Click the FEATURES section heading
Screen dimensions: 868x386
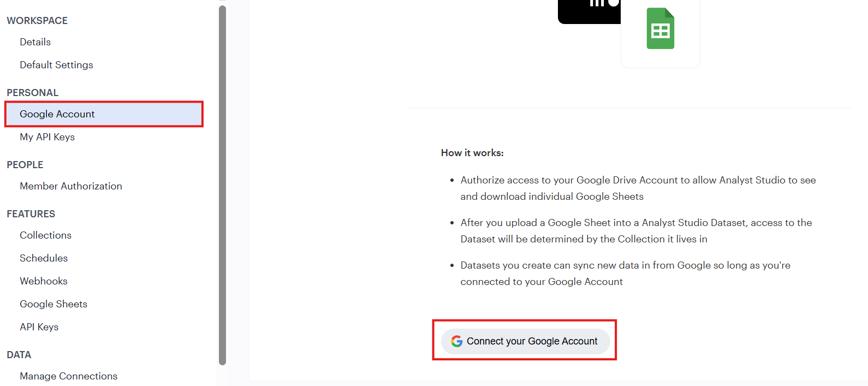pyautogui.click(x=31, y=214)
